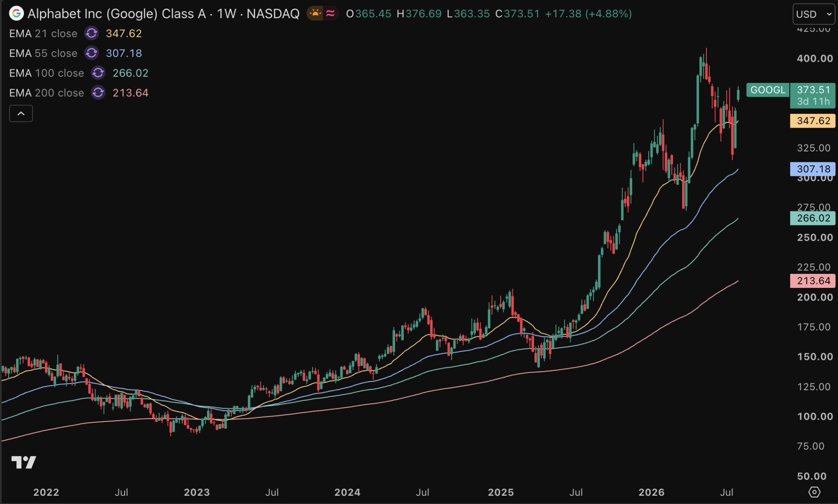Click the 3d 11h countdown on price scale
Viewport: 838px width, 504px height.
[x=813, y=102]
